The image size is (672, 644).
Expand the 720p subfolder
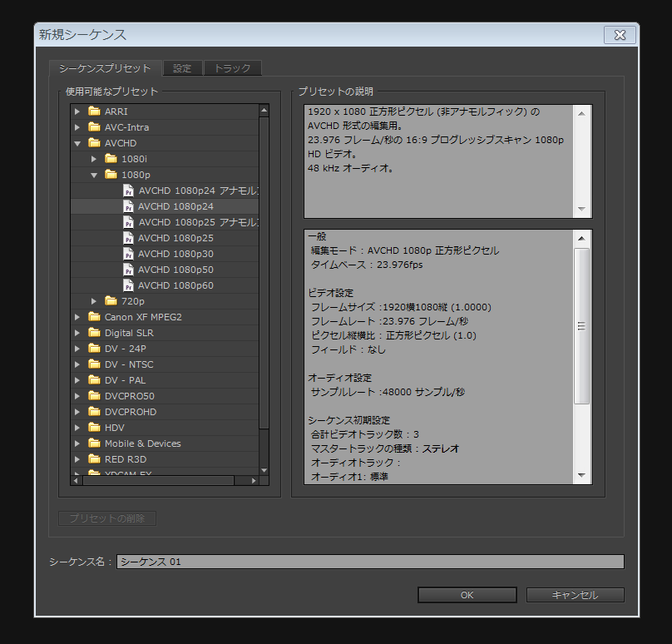tap(94, 301)
